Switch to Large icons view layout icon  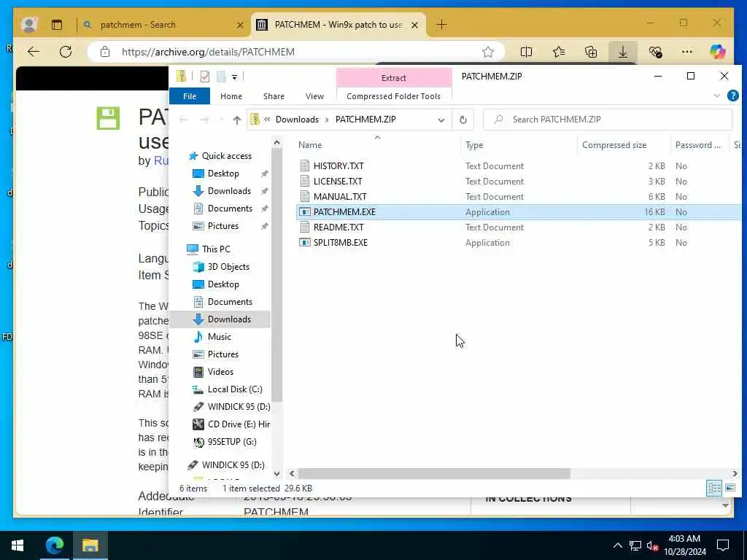[x=729, y=488]
